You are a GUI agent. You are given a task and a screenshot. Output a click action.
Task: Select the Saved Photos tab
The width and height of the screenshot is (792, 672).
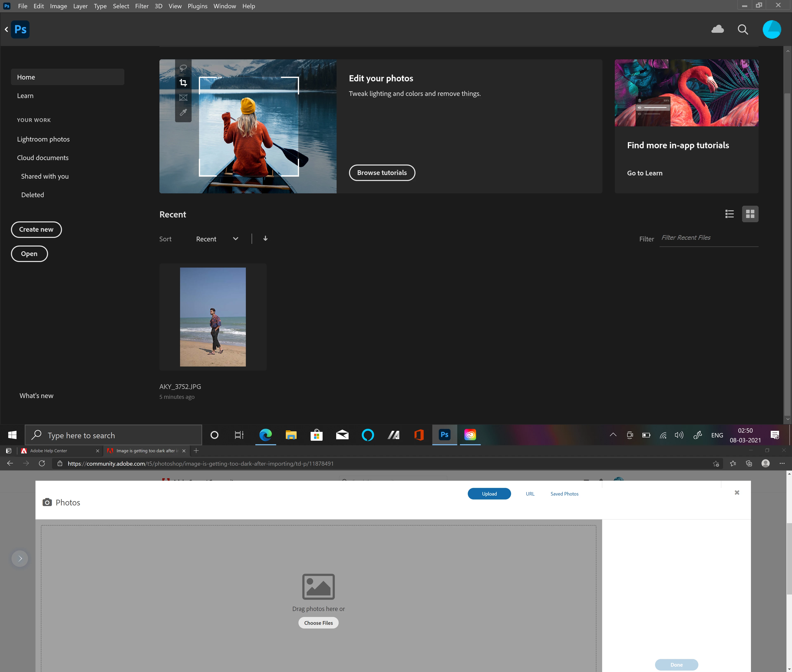[564, 494]
